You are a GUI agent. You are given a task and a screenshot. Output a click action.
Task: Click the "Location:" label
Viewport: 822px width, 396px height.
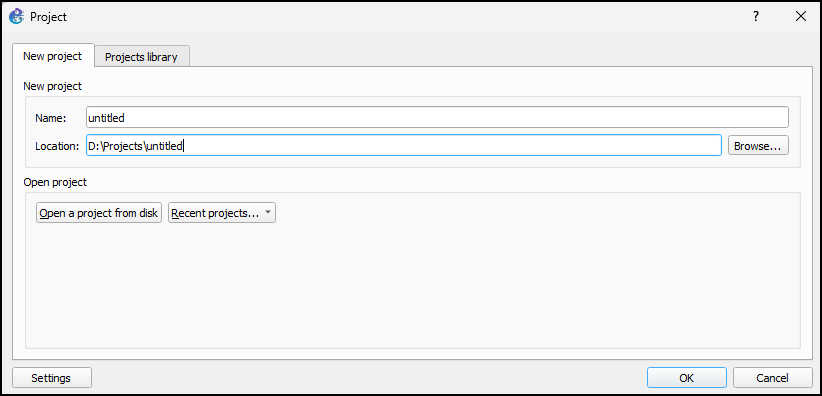pos(57,146)
